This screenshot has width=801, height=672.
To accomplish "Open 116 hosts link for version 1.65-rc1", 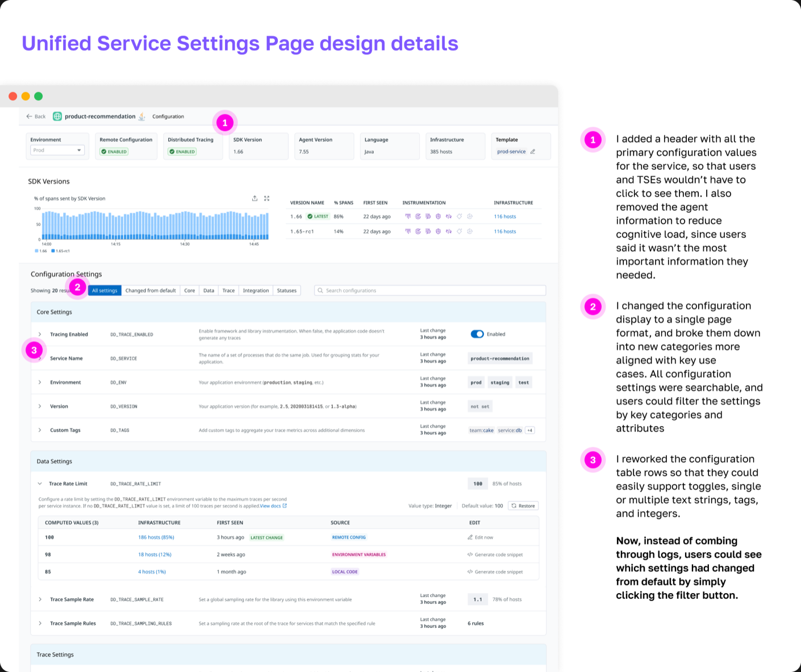I will [505, 231].
